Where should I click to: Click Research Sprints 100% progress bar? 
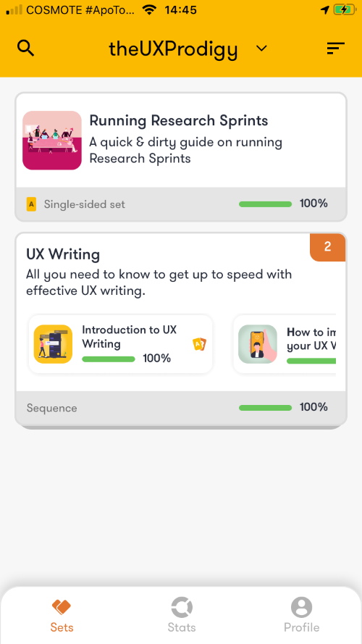click(x=265, y=204)
